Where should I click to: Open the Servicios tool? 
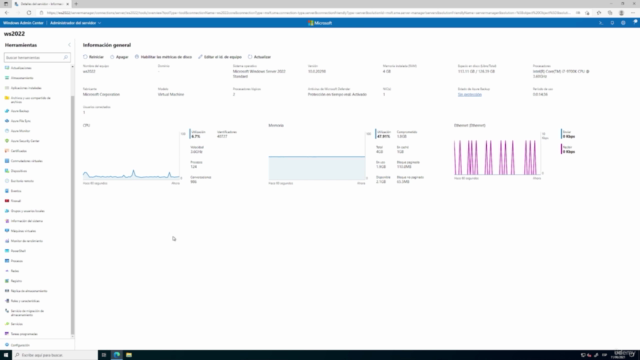click(x=17, y=324)
